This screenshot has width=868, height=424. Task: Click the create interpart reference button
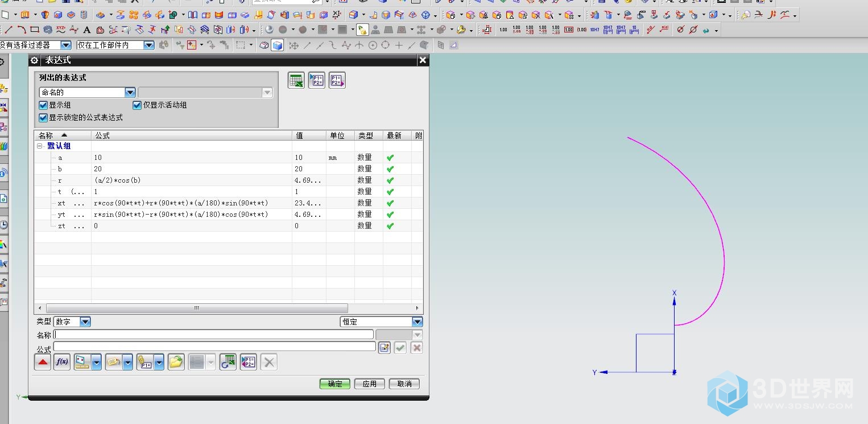pyautogui.click(x=145, y=362)
